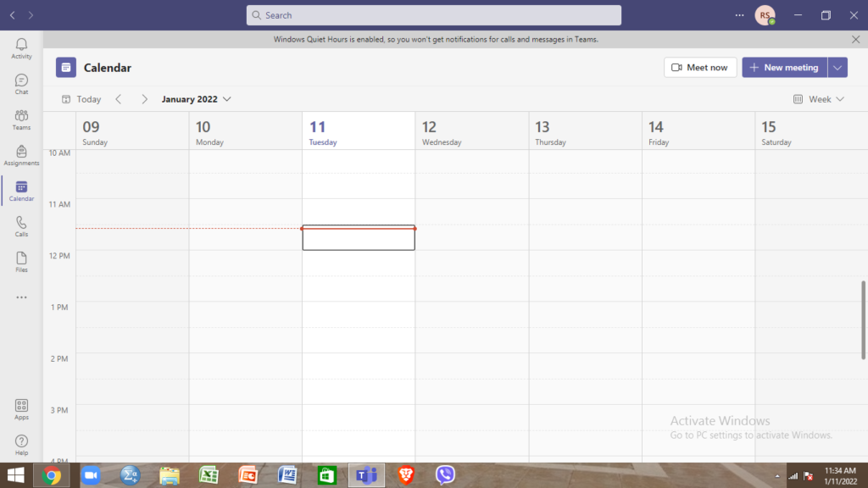Open Word from the taskbar
Screen dimensions: 868x488
click(287, 475)
